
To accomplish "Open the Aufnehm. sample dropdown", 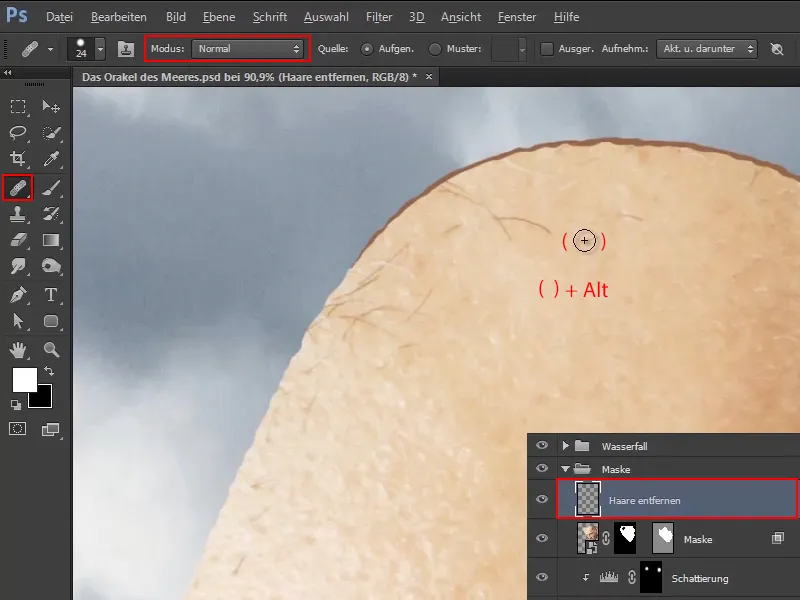I will point(707,49).
